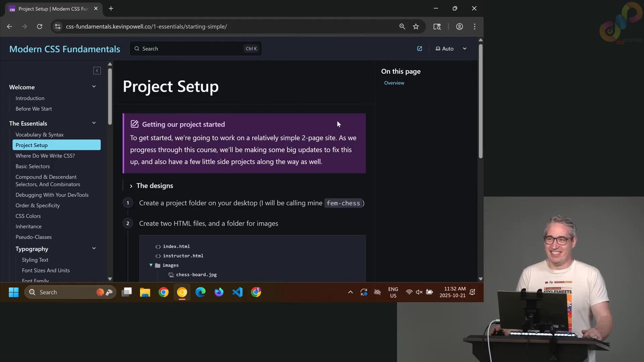The height and width of the screenshot is (362, 644).
Task: Open Google Chrome from the taskbar
Action: [164, 292]
